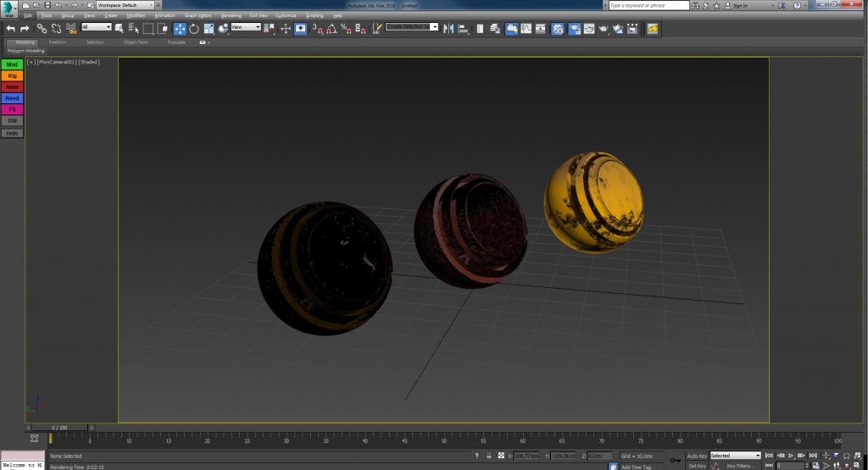The height and width of the screenshot is (470, 868).
Task: Switch to the Object Paint ribbon tab
Action: (136, 42)
